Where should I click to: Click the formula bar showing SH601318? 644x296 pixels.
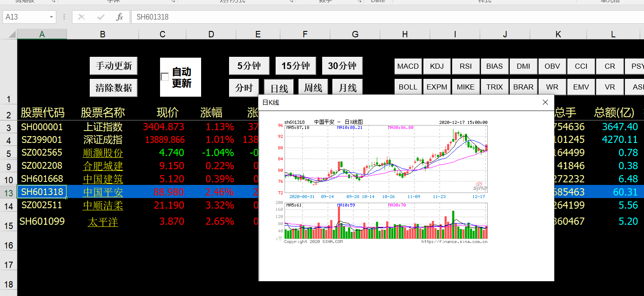pyautogui.click(x=387, y=17)
